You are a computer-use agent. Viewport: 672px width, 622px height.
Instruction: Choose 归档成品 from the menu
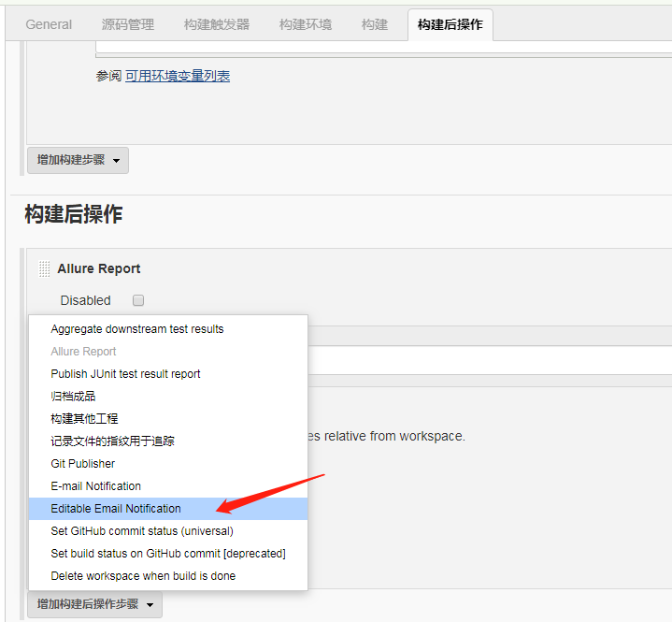pos(168,397)
